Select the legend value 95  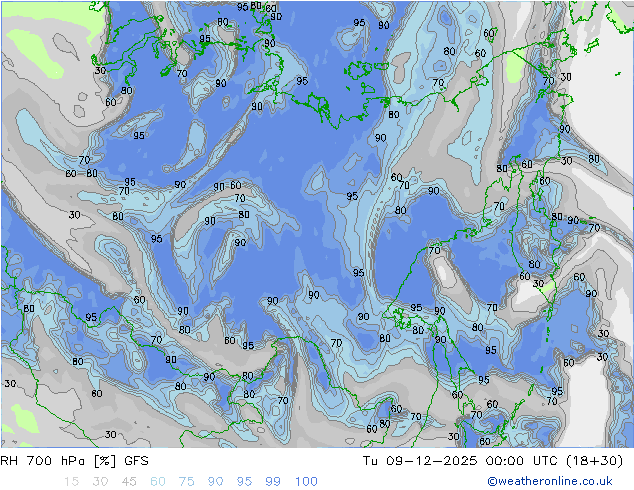(x=244, y=481)
